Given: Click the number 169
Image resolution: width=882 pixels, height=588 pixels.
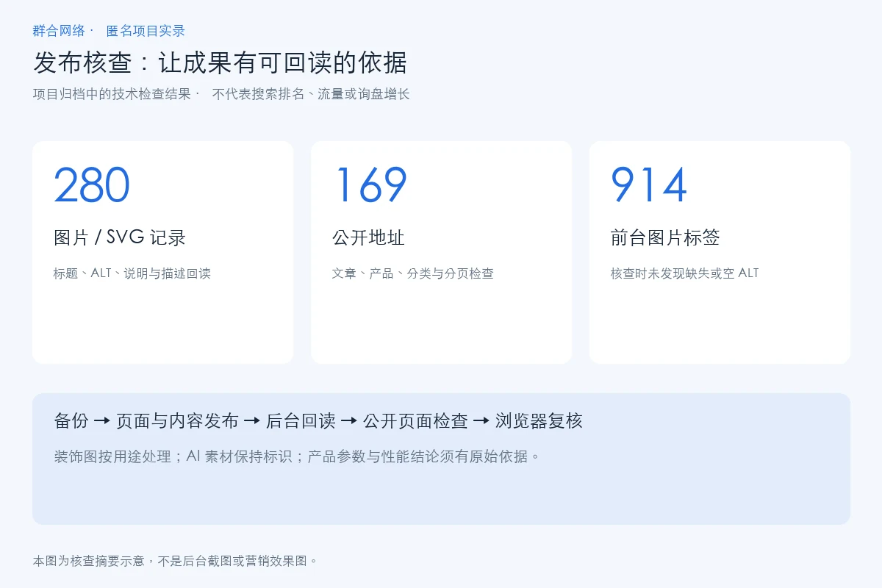Looking at the screenshot, I should pos(371,185).
